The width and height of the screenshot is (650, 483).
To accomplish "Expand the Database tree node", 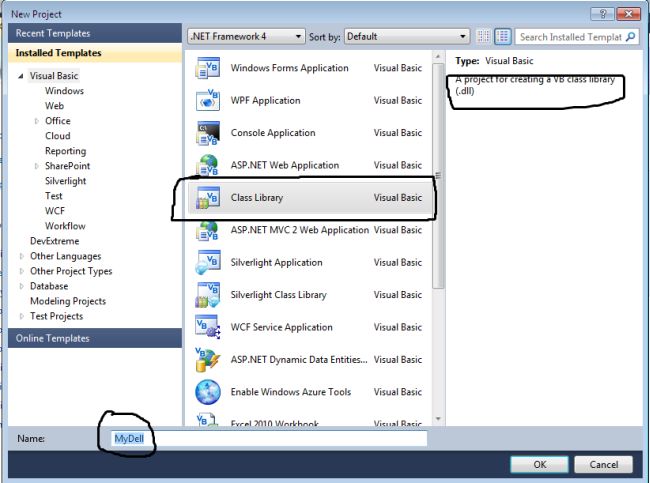I will pos(22,286).
